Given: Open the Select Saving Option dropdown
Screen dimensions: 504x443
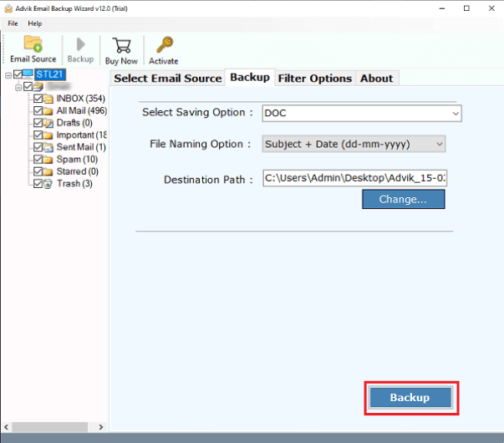Looking at the screenshot, I should click(x=362, y=113).
